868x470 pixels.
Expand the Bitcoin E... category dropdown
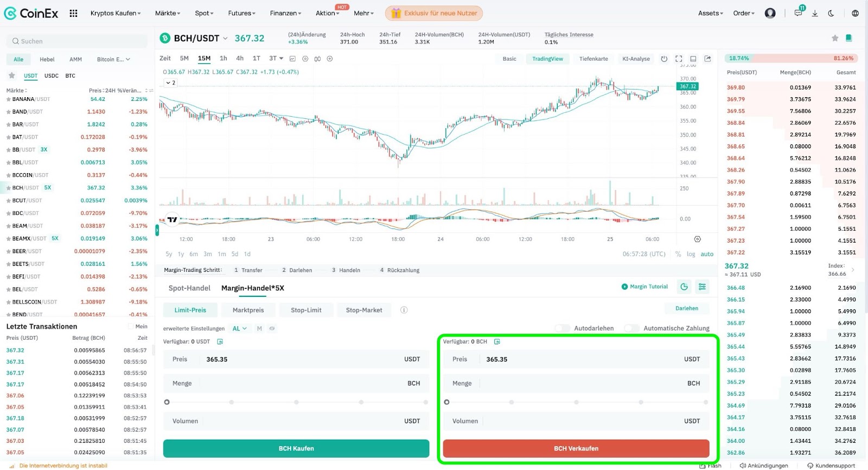[x=113, y=59]
